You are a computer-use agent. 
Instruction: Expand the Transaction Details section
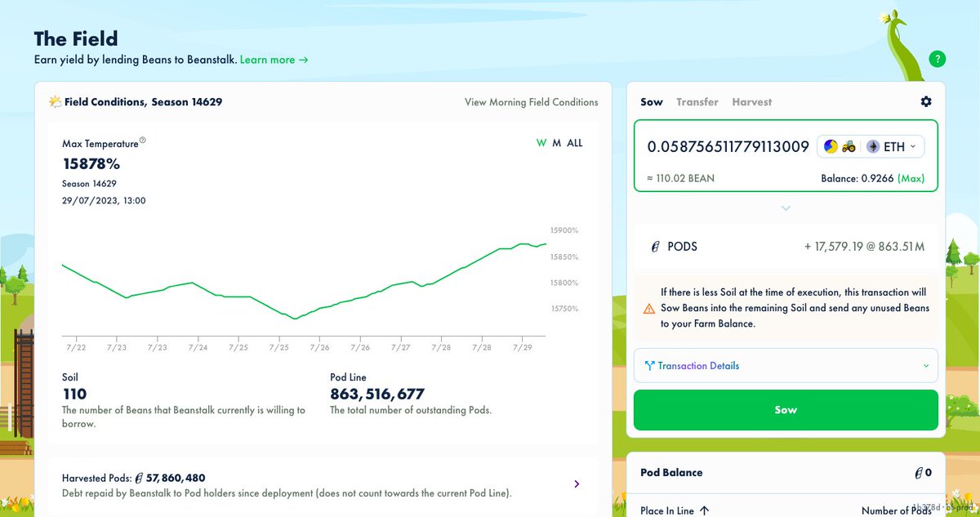point(786,366)
